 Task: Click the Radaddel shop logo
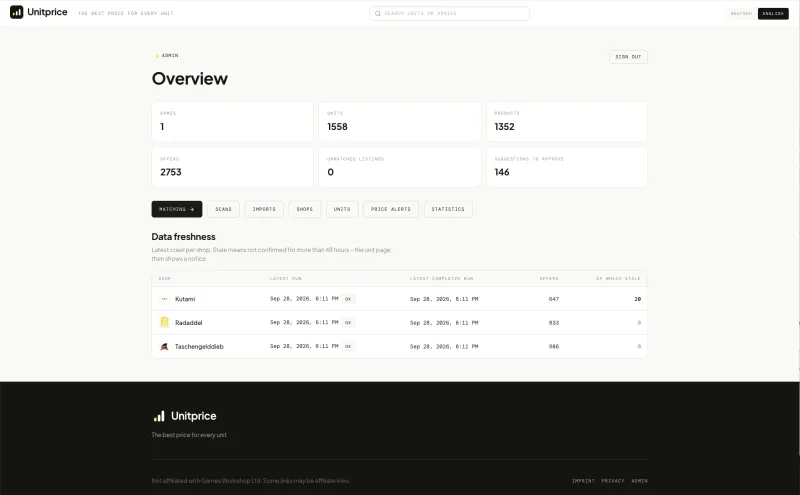(164, 322)
